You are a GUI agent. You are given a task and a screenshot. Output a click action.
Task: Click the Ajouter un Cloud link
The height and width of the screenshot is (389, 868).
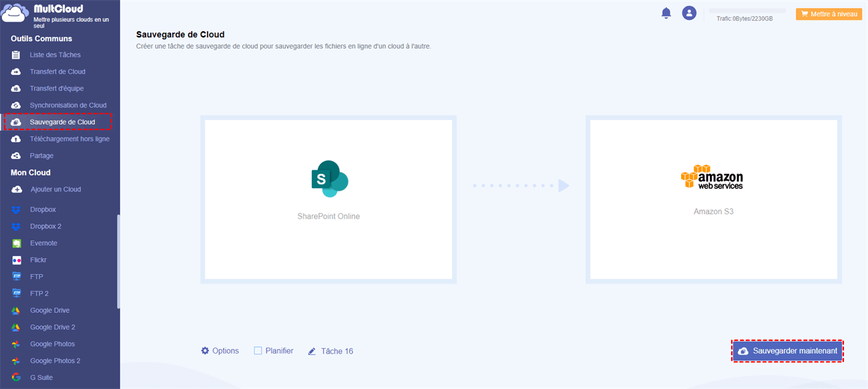[55, 189]
